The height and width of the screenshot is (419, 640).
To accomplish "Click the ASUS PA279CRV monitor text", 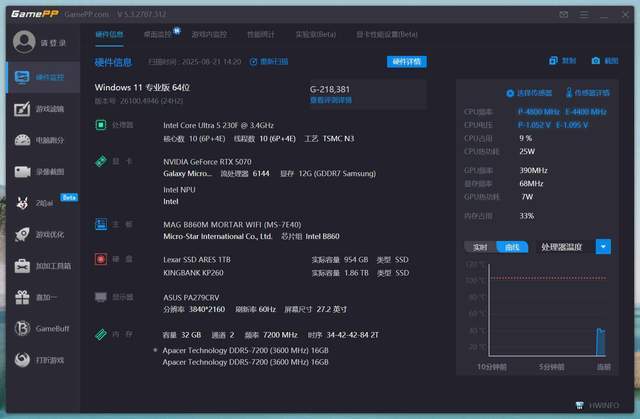I will tap(191, 297).
